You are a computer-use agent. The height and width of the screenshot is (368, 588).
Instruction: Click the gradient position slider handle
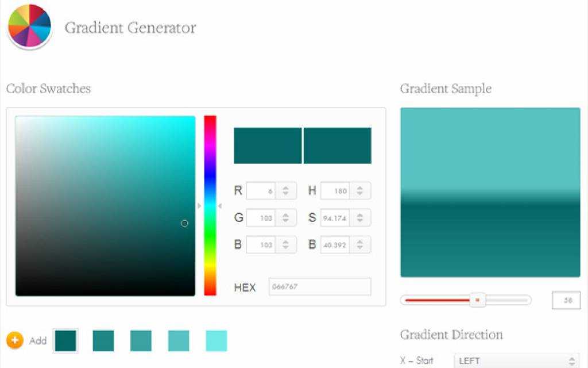tap(477, 300)
